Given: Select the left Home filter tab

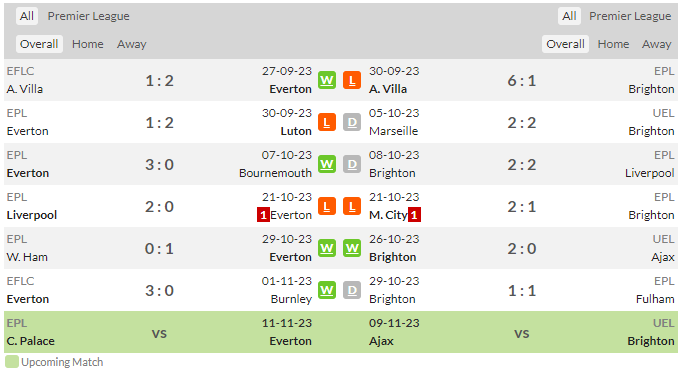Looking at the screenshot, I should coord(88,44).
